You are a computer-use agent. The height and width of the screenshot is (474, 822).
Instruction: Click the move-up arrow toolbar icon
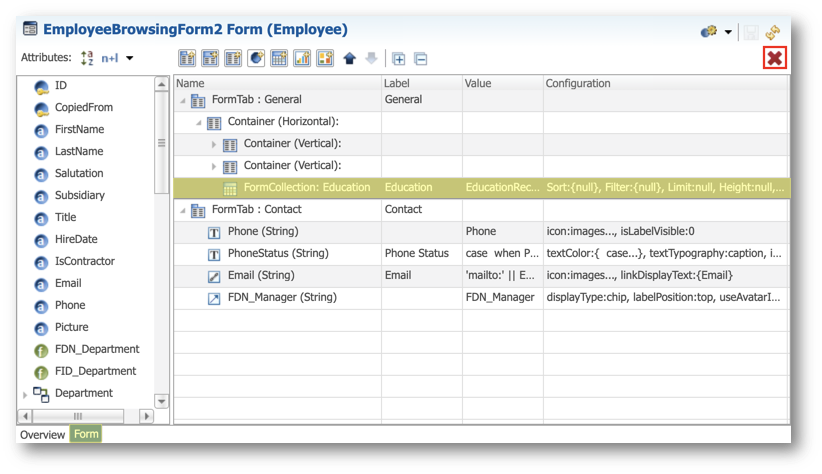point(350,58)
